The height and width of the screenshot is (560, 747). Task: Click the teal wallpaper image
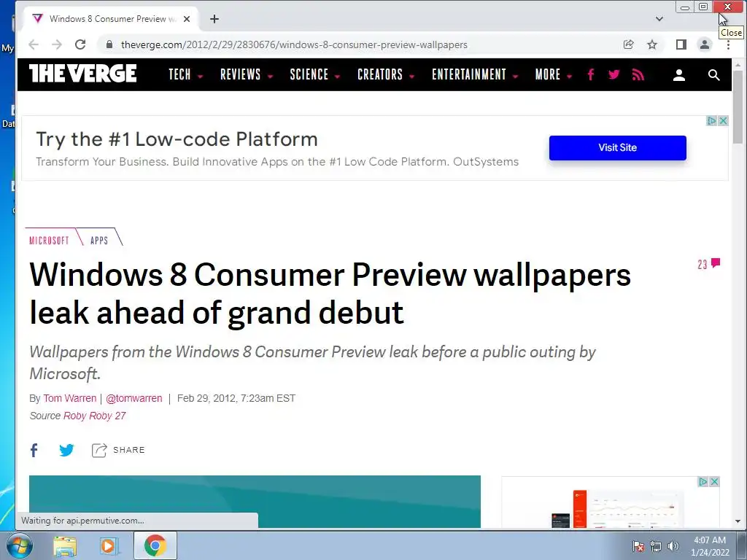[x=255, y=502]
